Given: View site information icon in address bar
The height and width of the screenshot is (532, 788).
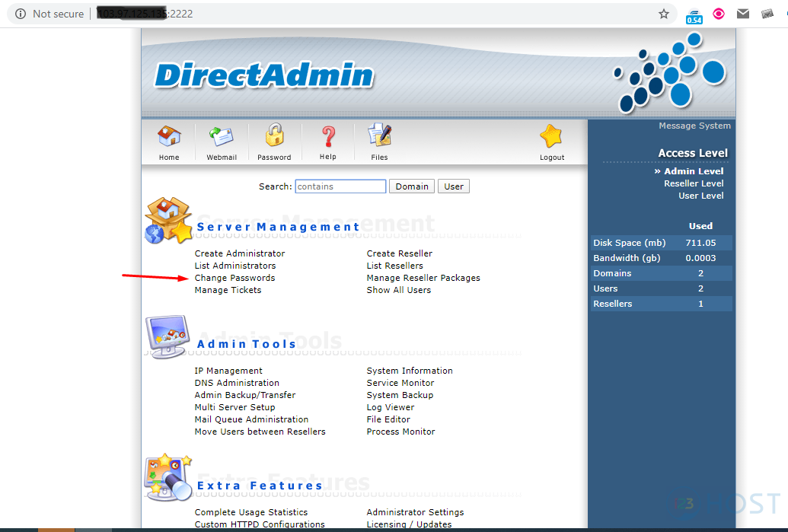Looking at the screenshot, I should pyautogui.click(x=21, y=14).
